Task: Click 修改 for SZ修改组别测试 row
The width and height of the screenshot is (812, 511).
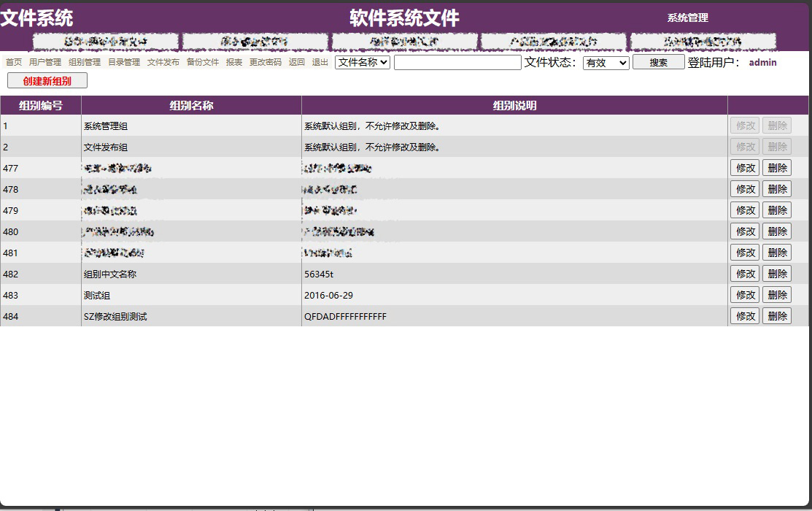Action: click(745, 316)
